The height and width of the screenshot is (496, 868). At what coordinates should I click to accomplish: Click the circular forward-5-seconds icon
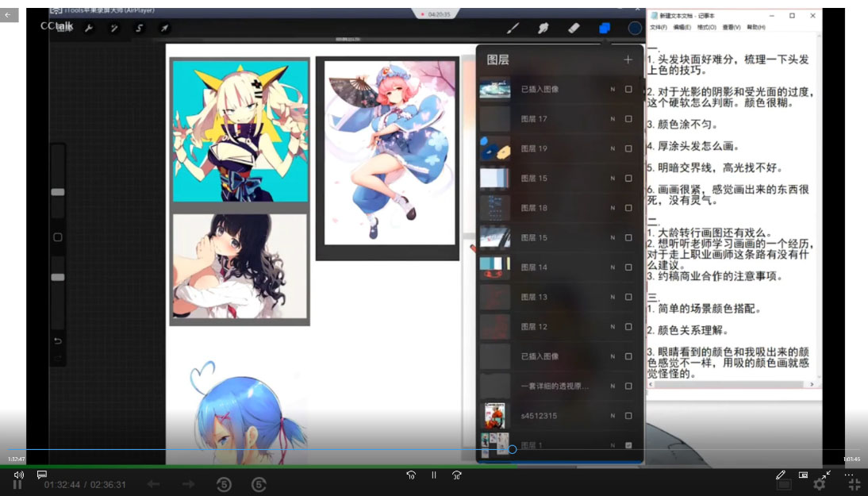point(259,485)
